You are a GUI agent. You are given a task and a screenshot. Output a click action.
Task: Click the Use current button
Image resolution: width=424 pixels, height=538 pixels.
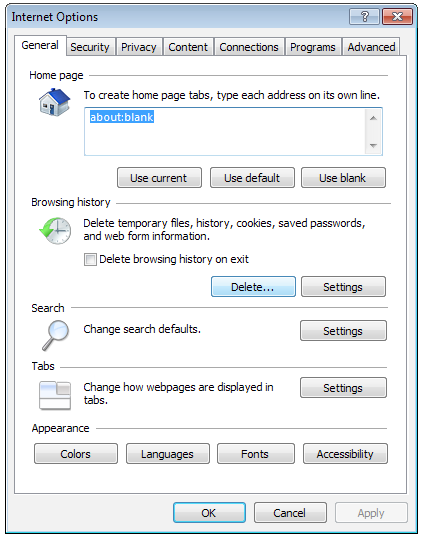(159, 178)
